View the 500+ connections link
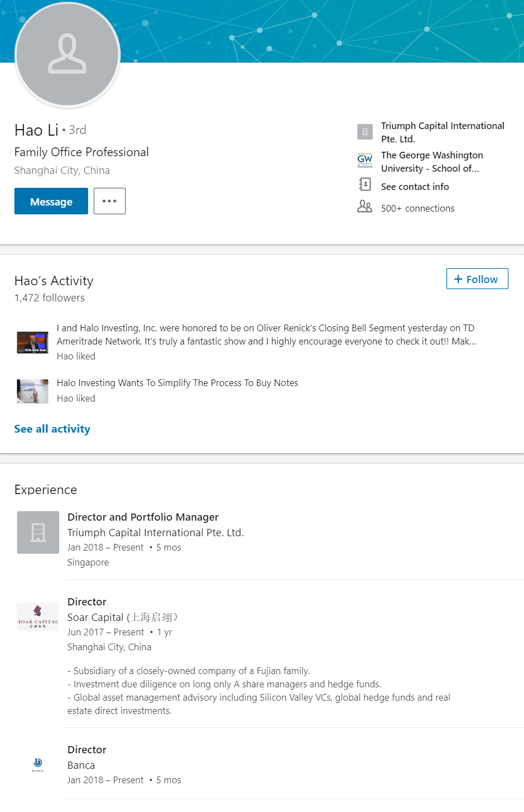This screenshot has width=524, height=812. [418, 208]
